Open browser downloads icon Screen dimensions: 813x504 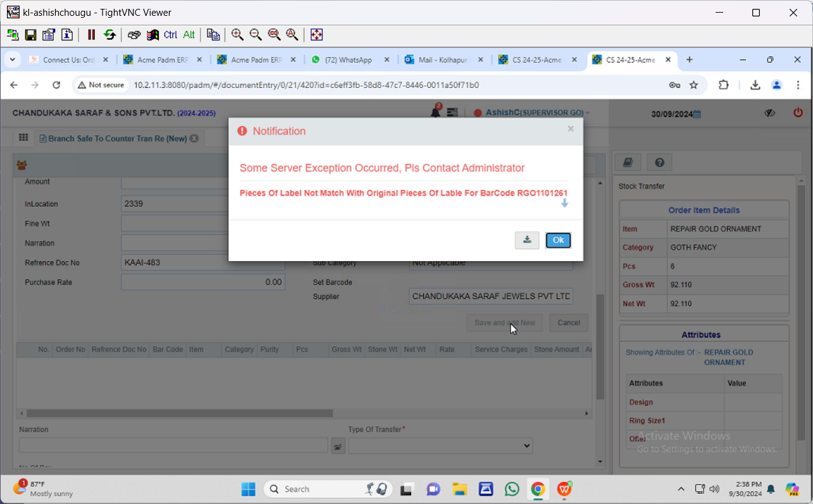755,85
